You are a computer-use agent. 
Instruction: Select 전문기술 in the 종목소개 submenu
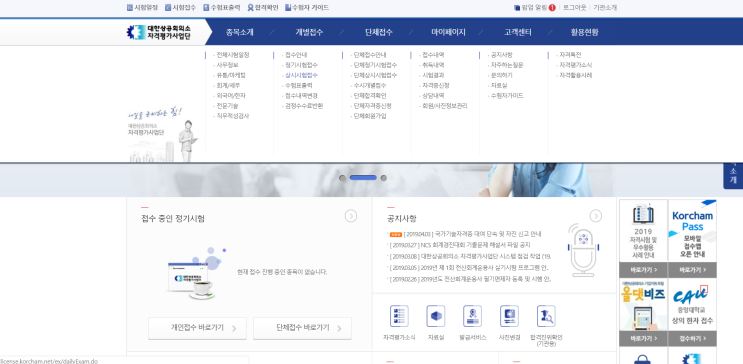pyautogui.click(x=227, y=106)
